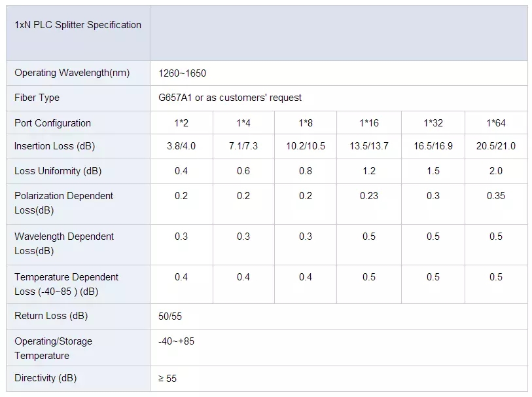This screenshot has width=532, height=397.
Task: Click the 1260~1650 wavelength value
Action: point(182,73)
